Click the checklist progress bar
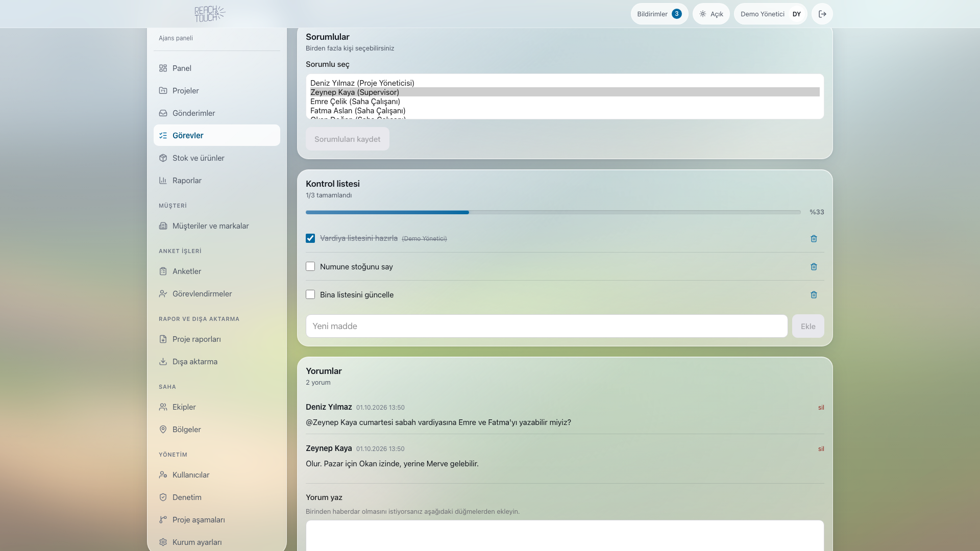The width and height of the screenshot is (980, 551). 553,212
